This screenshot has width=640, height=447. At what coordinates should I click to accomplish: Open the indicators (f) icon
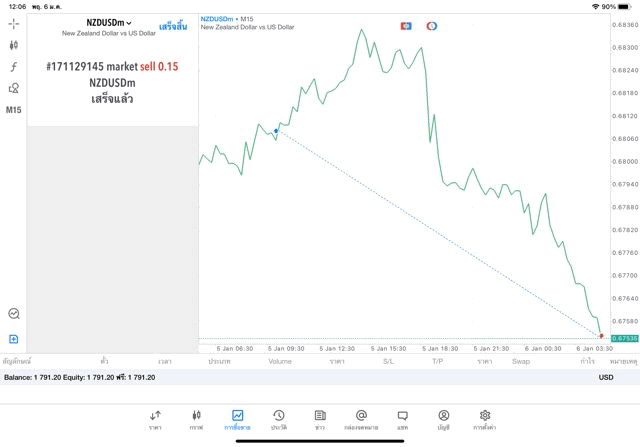point(14,67)
